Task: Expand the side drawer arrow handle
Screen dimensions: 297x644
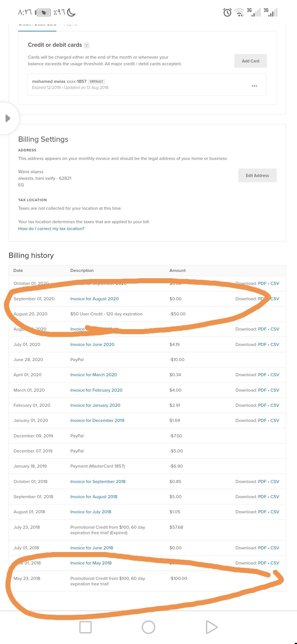Action: click(x=8, y=118)
